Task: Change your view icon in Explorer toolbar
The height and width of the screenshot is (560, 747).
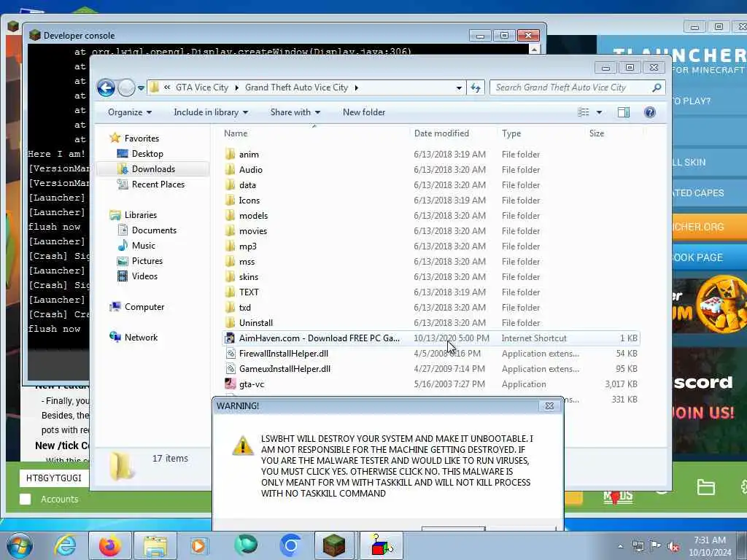Action: (584, 112)
